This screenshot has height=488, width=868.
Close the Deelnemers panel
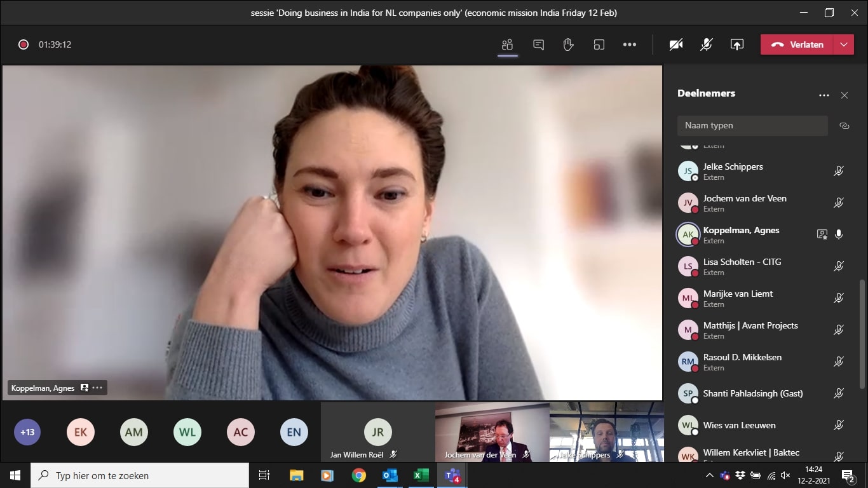pos(844,95)
